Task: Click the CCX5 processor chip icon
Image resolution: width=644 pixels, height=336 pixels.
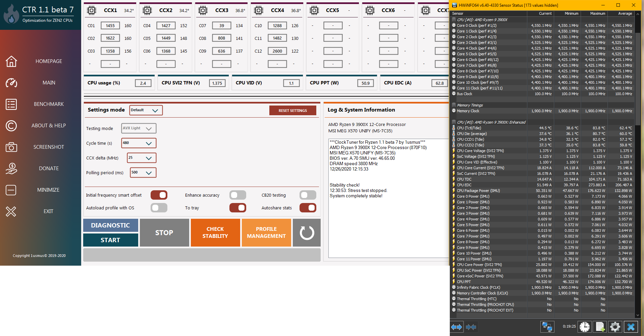Action: (x=314, y=10)
